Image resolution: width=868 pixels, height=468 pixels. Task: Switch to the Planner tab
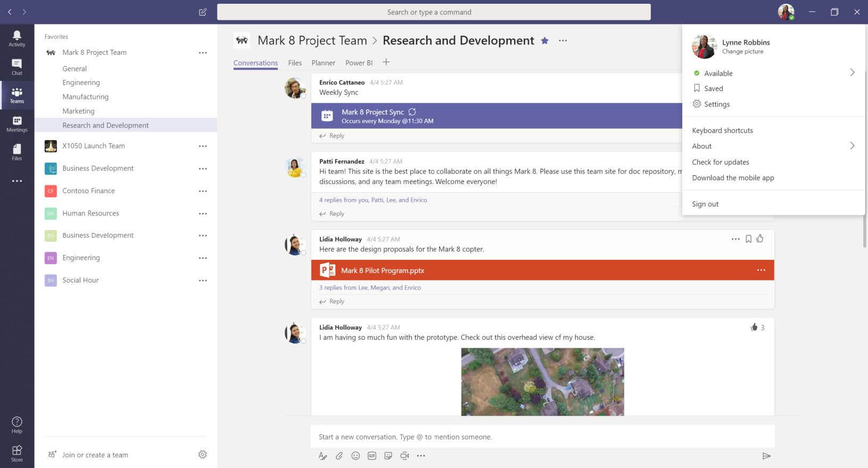click(x=324, y=63)
